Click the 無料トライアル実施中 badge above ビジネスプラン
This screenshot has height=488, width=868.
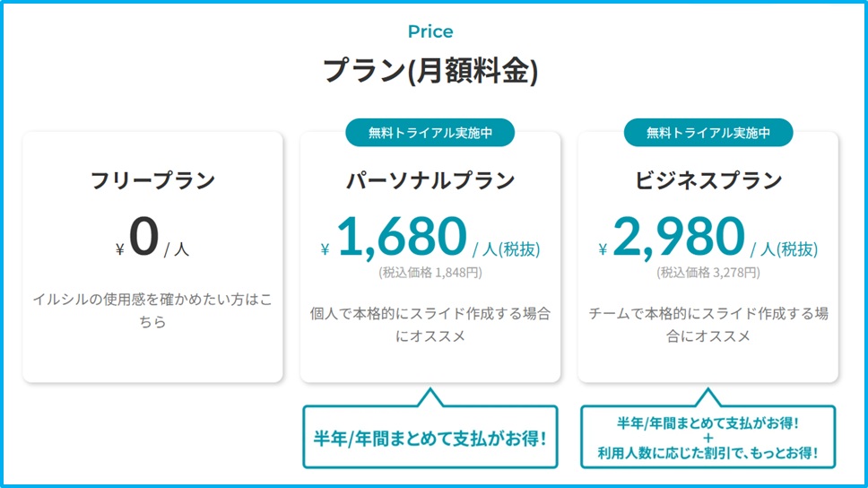point(708,133)
